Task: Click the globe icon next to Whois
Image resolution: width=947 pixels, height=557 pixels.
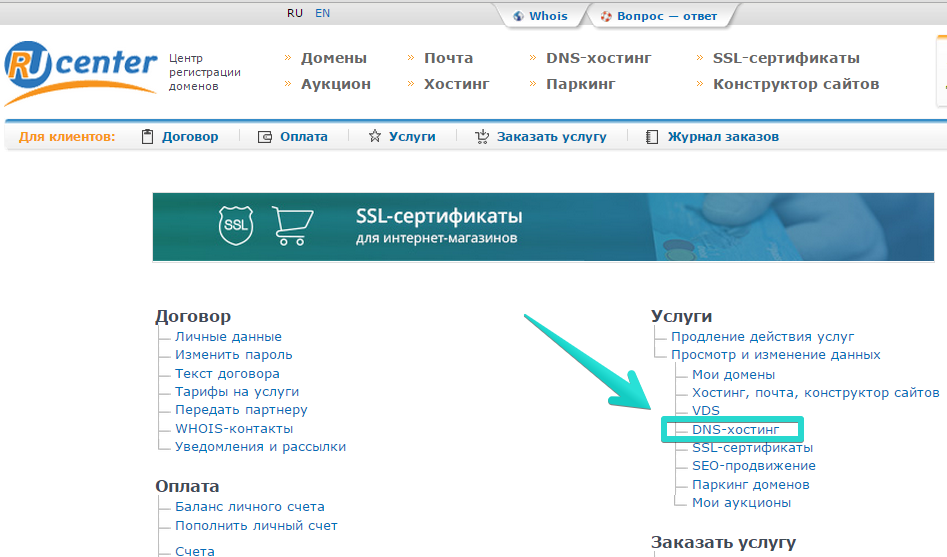Action: 518,16
